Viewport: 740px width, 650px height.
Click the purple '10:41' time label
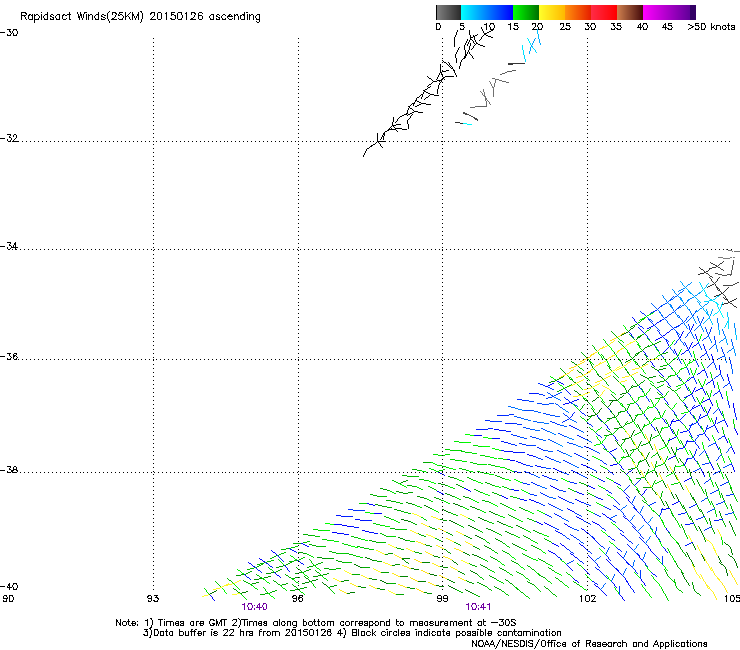(x=478, y=607)
